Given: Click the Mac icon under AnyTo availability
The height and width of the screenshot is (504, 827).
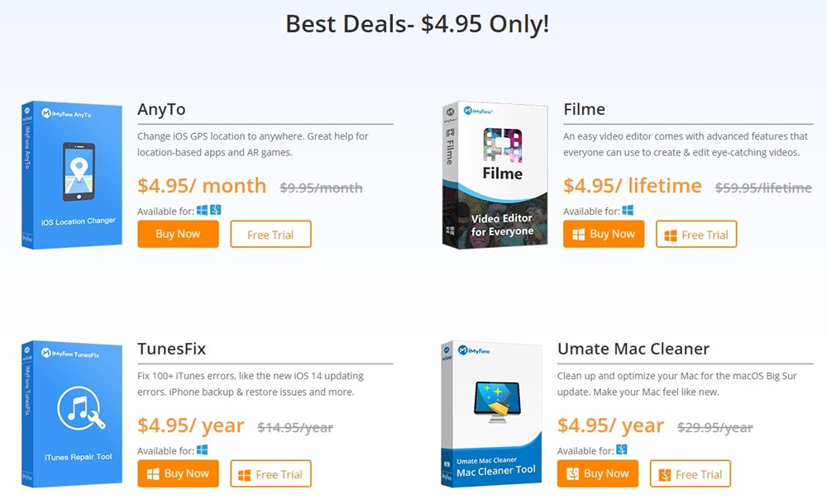Looking at the screenshot, I should click(x=216, y=211).
